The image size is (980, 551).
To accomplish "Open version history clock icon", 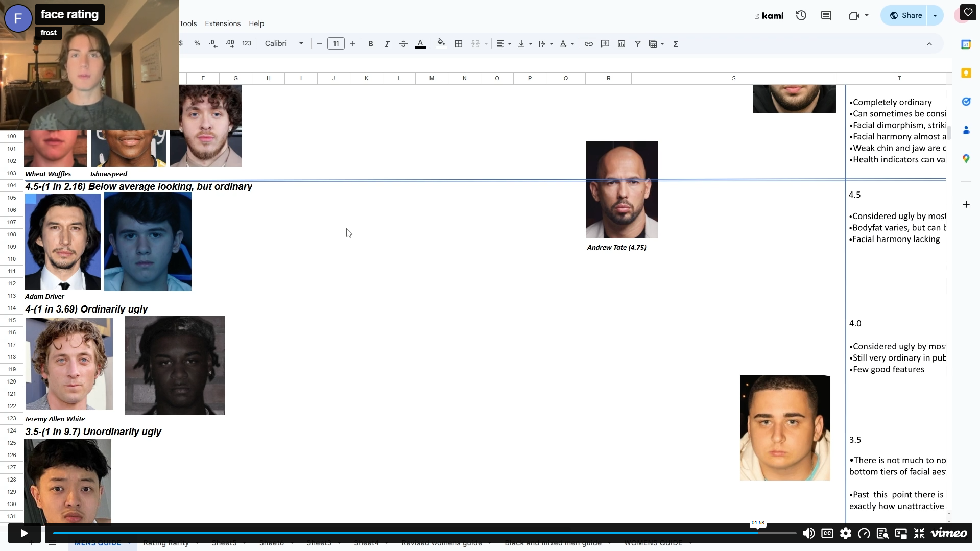I will coord(801,15).
